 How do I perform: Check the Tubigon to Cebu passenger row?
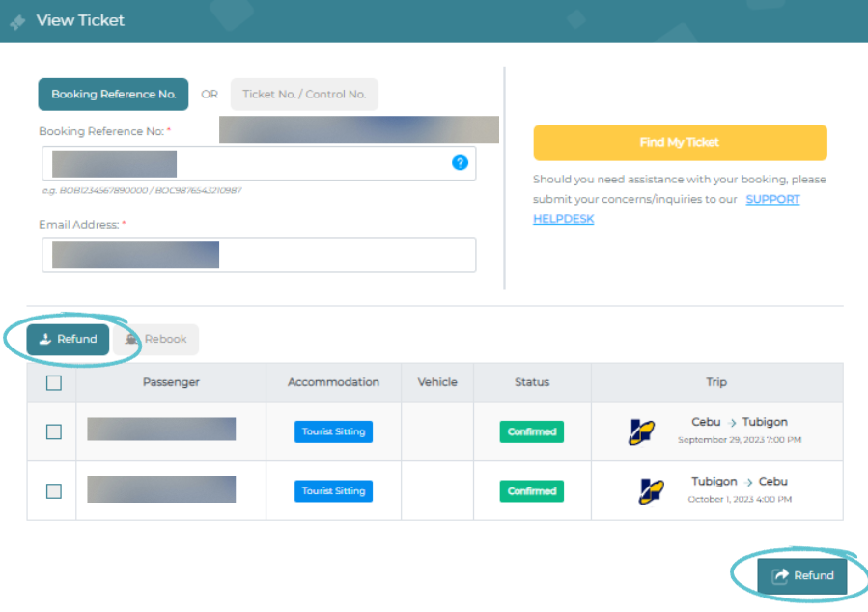(x=54, y=490)
